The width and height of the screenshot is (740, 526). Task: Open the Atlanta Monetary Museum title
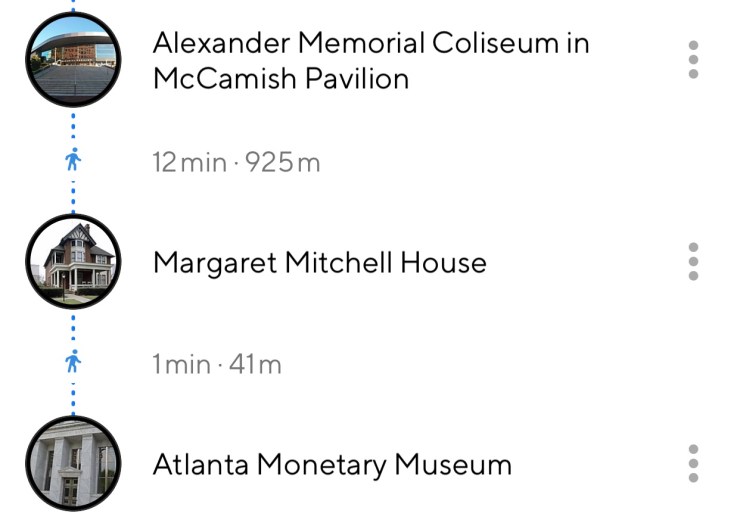tap(332, 465)
